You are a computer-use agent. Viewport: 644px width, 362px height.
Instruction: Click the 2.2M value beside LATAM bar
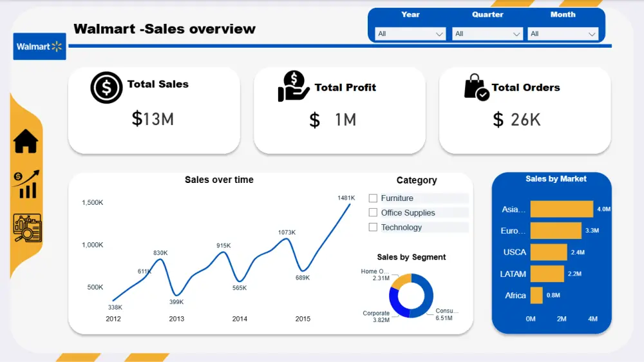pyautogui.click(x=574, y=274)
